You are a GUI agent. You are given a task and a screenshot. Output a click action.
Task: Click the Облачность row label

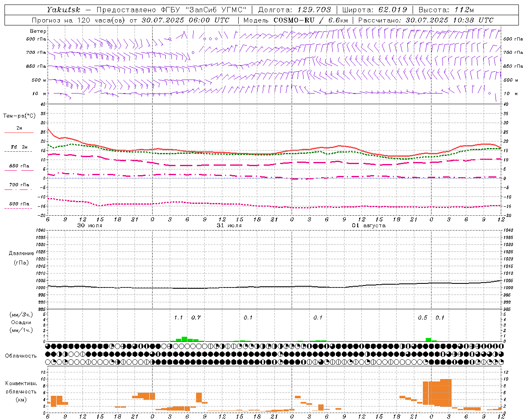21,356
